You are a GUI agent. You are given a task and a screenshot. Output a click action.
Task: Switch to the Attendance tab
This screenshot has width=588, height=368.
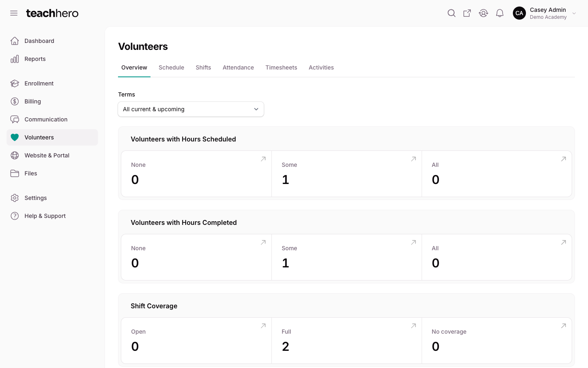click(238, 67)
